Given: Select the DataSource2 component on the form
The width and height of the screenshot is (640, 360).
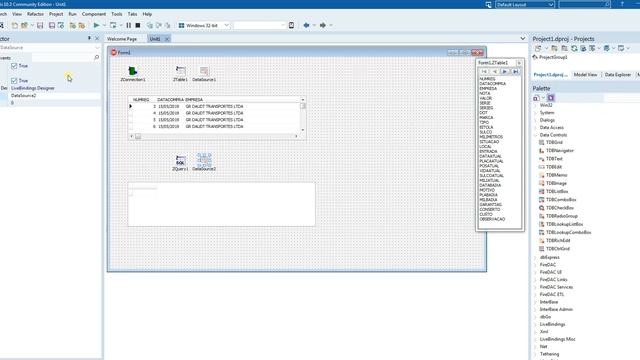Looking at the screenshot, I should 204,160.
